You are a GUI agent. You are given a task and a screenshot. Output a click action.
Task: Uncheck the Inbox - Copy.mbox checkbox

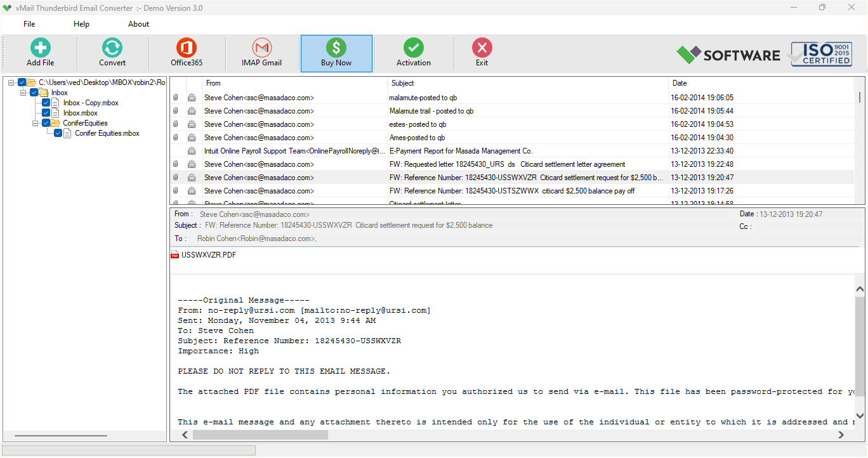click(x=46, y=103)
